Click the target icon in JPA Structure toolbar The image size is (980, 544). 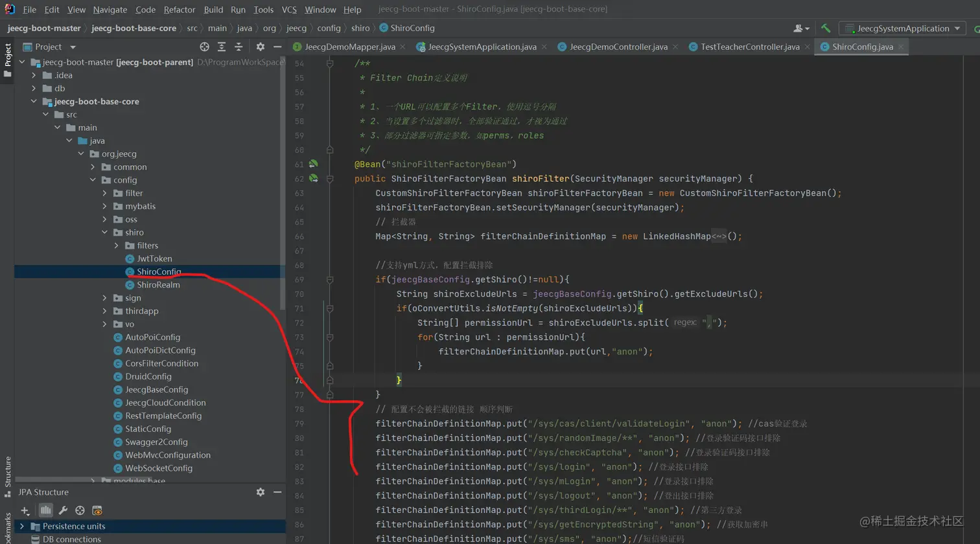pyautogui.click(x=80, y=511)
